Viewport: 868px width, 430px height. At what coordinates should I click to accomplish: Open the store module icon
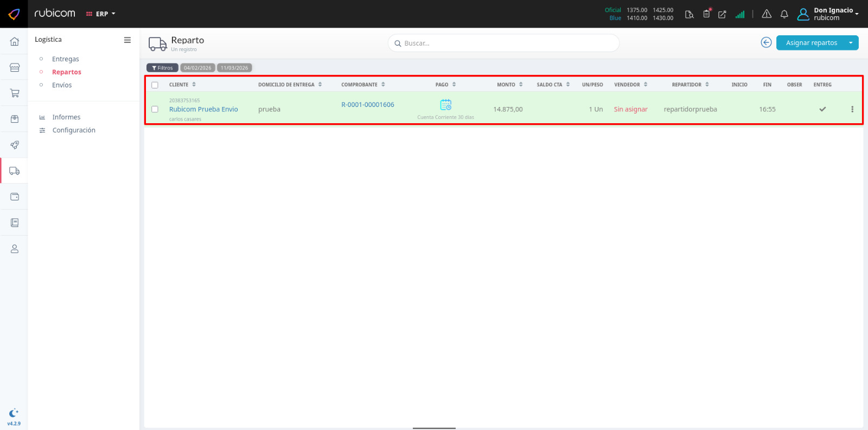(15, 67)
